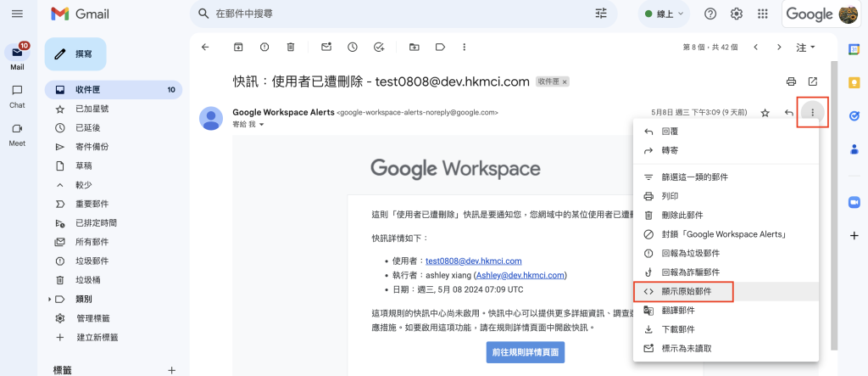Go to older message chevron

click(780, 48)
